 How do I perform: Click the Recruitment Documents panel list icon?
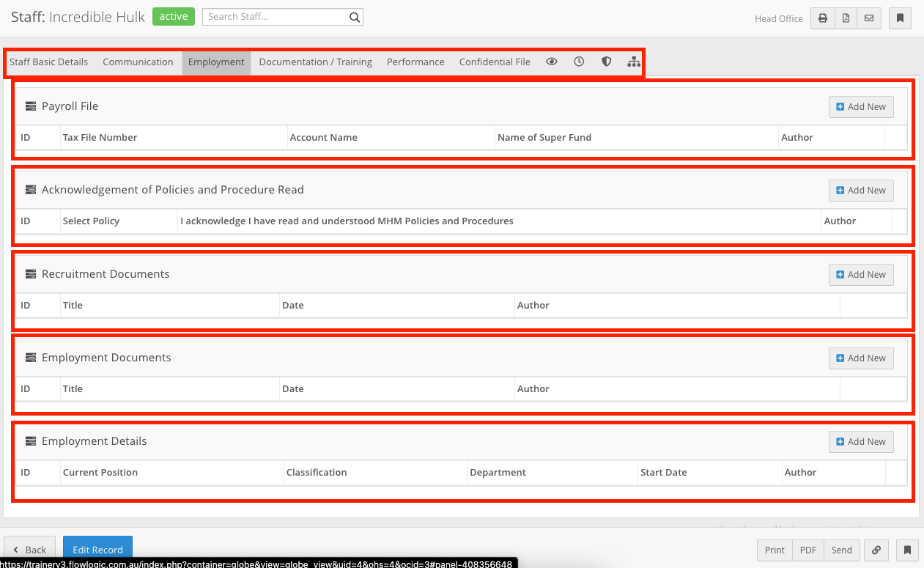point(31,274)
